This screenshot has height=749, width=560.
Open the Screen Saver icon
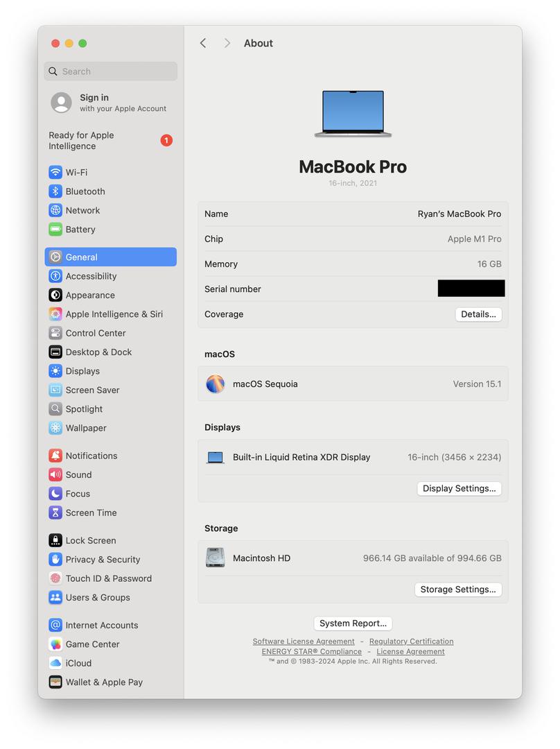[55, 390]
